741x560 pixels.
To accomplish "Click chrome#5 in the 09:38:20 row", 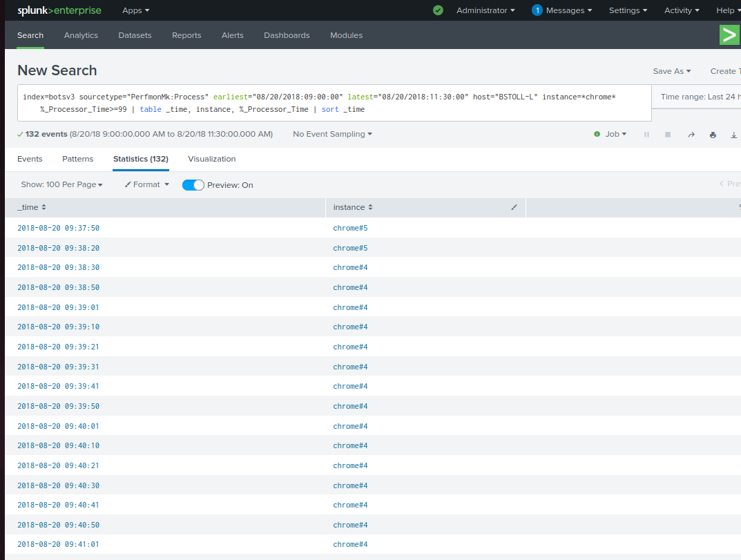I will coord(350,248).
